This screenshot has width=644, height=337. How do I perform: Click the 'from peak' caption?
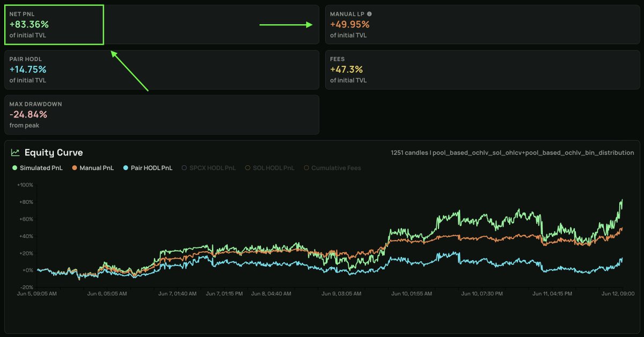coord(24,126)
